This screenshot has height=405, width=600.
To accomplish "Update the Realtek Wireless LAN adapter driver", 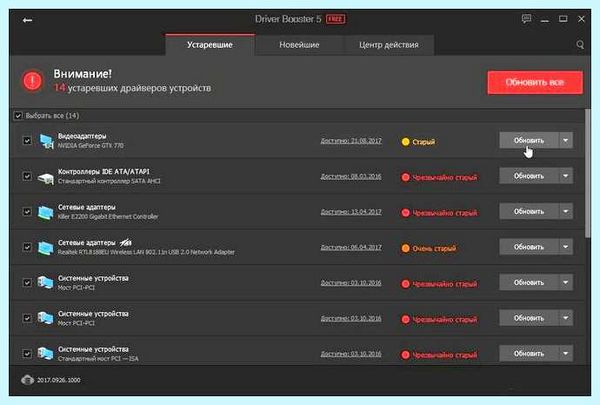I will coord(529,247).
